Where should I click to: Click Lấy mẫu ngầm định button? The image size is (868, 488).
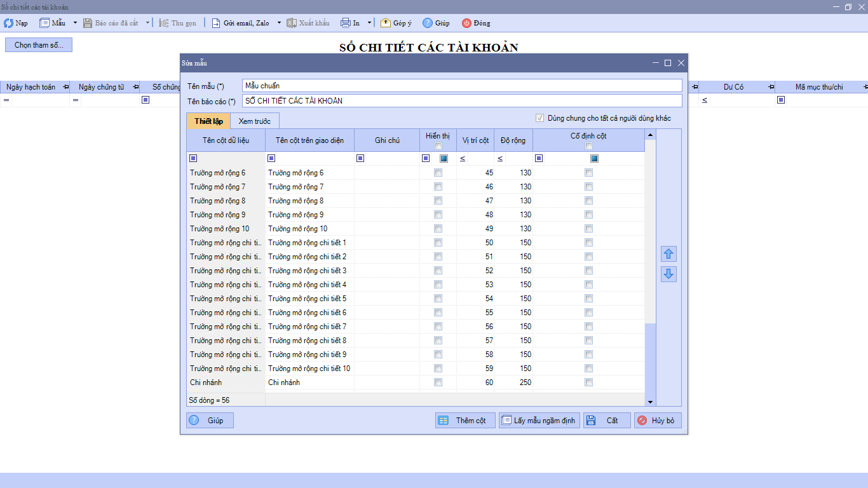(539, 421)
